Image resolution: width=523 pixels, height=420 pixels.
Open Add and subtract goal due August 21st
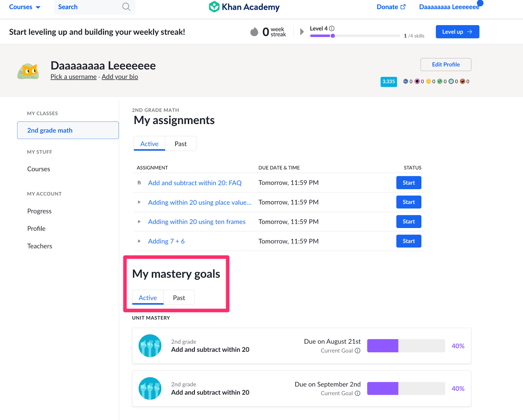point(210,350)
